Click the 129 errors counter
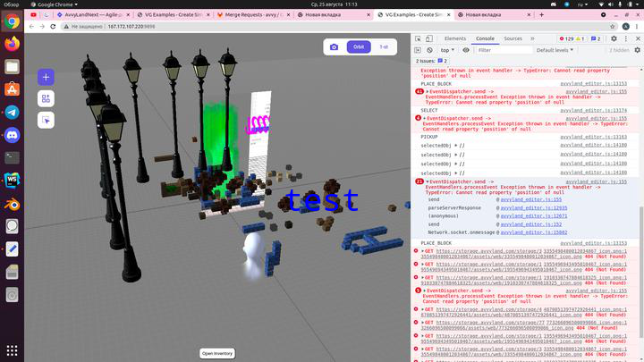Image resolution: width=644 pixels, height=362 pixels. coord(566,38)
